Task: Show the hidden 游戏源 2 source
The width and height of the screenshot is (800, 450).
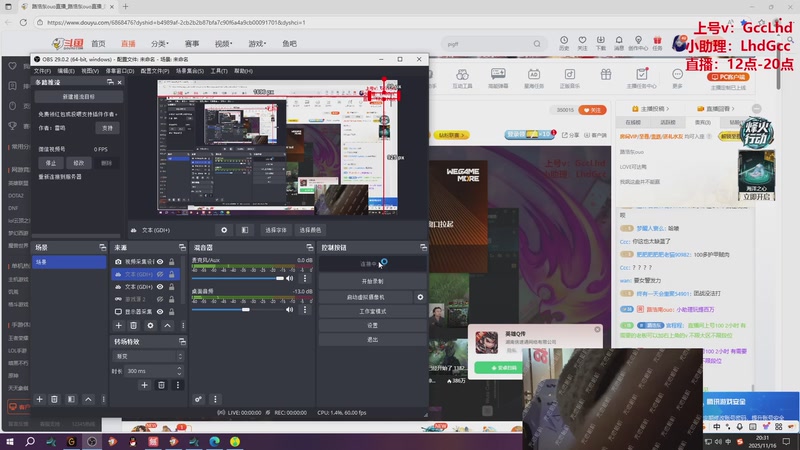Action: [160, 299]
